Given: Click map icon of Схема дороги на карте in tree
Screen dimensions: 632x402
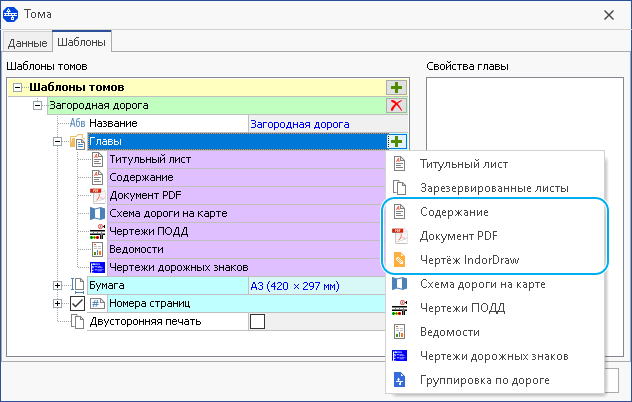Looking at the screenshot, I should coord(97,213).
